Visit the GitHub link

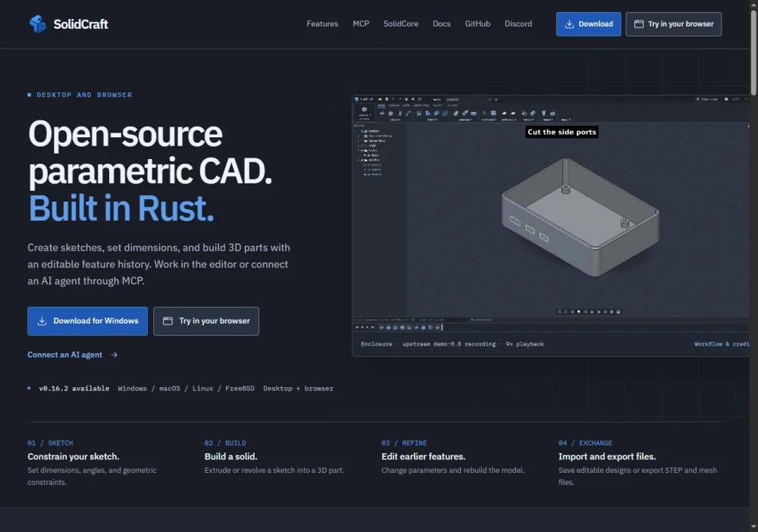478,23
